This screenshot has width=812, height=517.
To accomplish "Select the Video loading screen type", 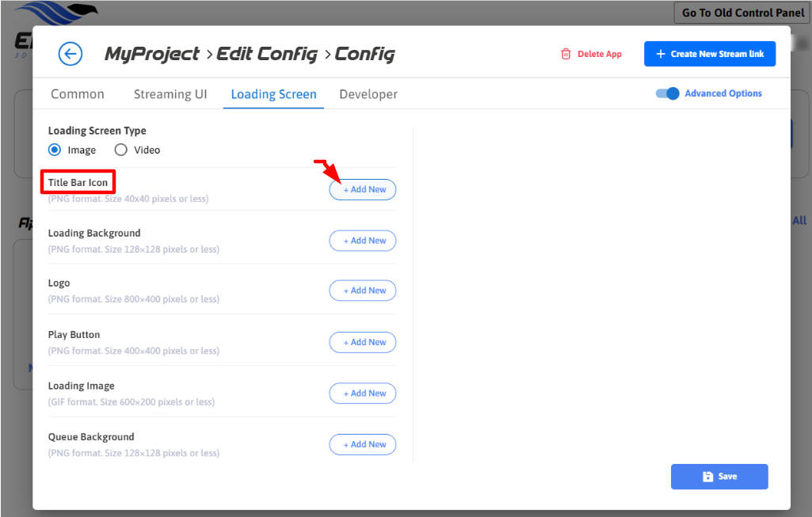I will pos(121,150).
